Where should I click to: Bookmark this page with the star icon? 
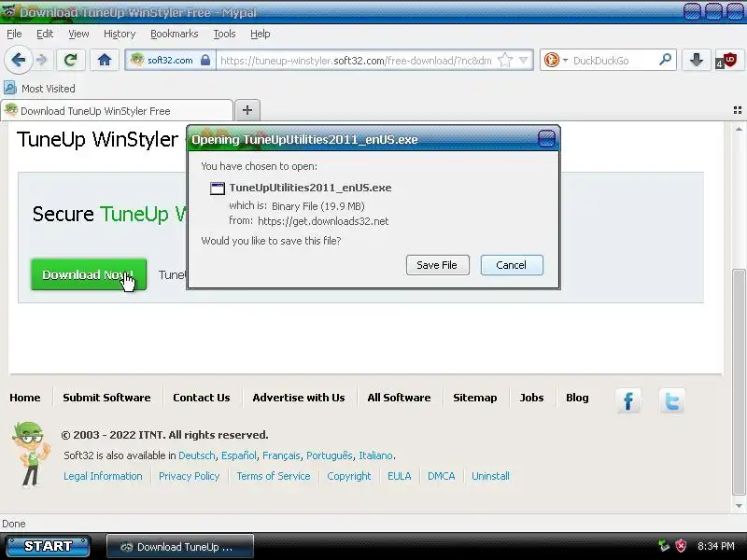505,60
